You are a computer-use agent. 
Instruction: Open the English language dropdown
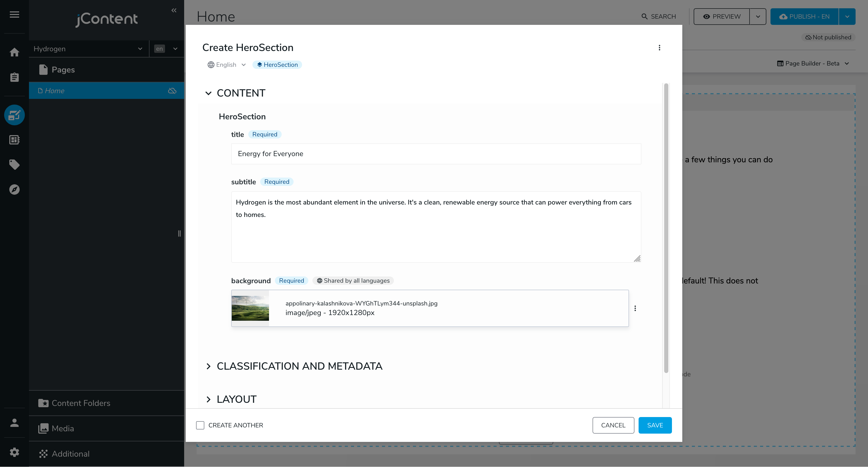point(226,65)
